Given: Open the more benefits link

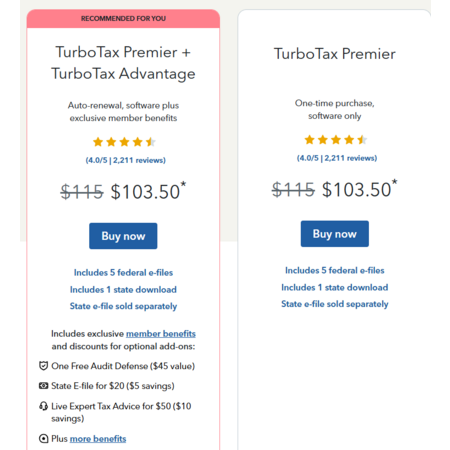Looking at the screenshot, I should click(x=98, y=439).
